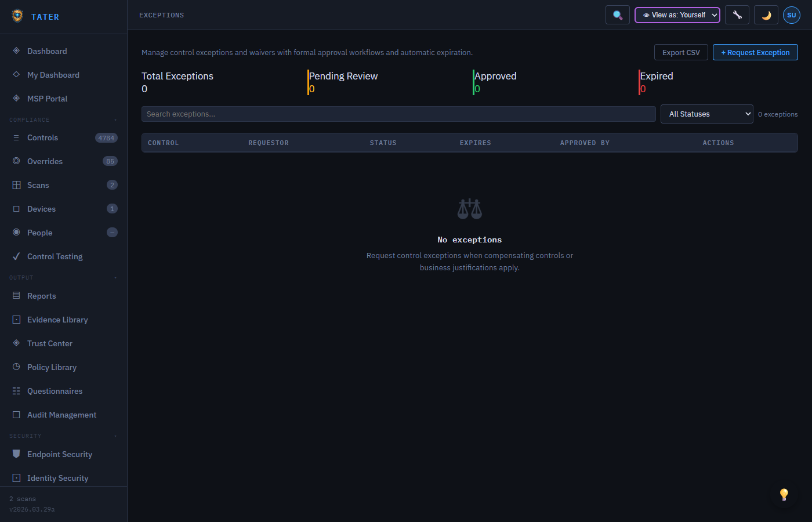Click the scales icon above No exceptions

(x=470, y=209)
